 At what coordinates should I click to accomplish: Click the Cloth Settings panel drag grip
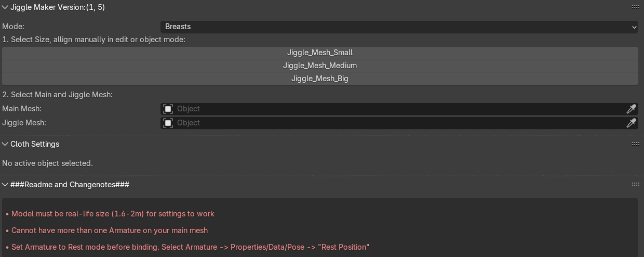click(x=635, y=144)
